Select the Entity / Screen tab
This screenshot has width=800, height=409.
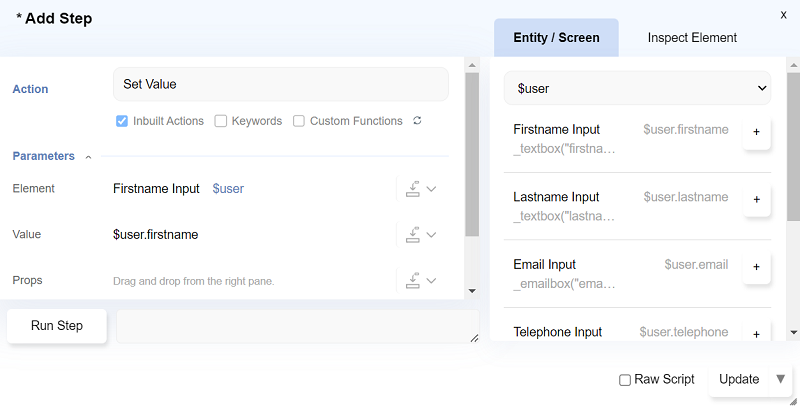tap(556, 38)
